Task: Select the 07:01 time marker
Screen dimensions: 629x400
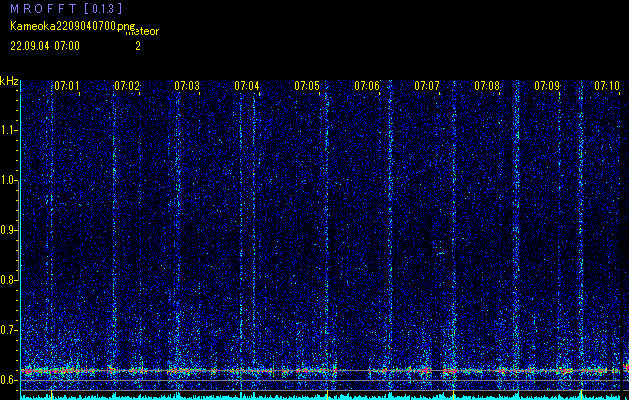Action: (67, 85)
